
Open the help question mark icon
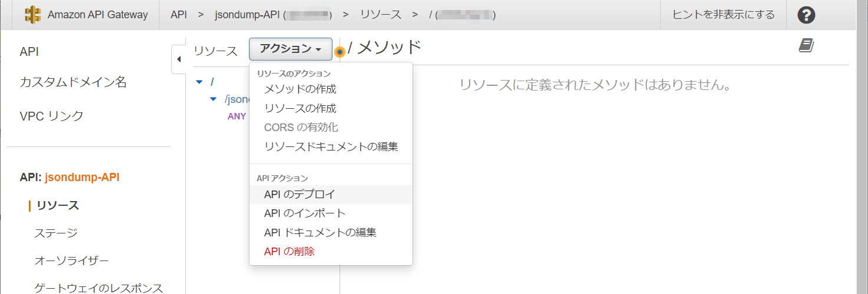click(x=806, y=15)
